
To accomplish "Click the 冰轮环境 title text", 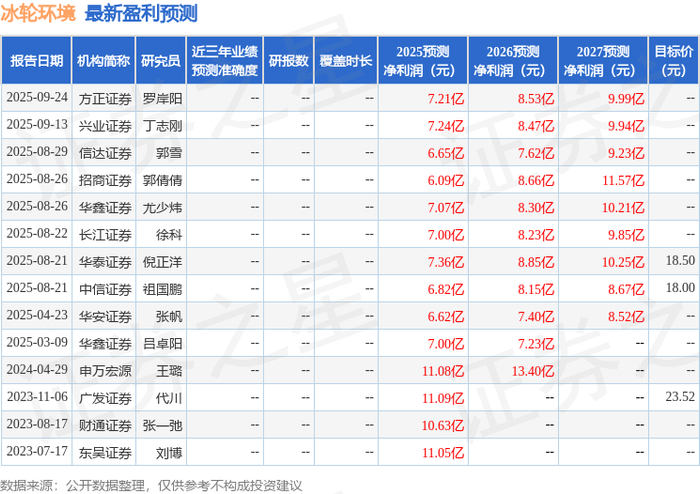I will click(x=38, y=14).
